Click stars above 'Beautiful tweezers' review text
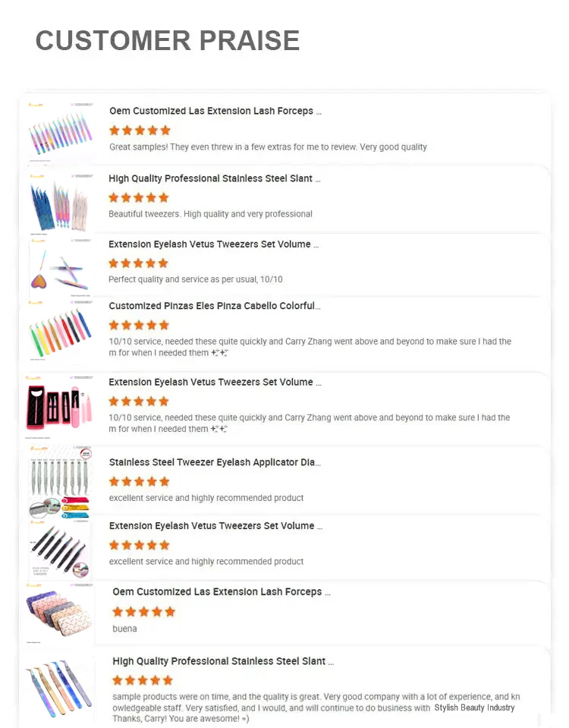 tap(139, 198)
